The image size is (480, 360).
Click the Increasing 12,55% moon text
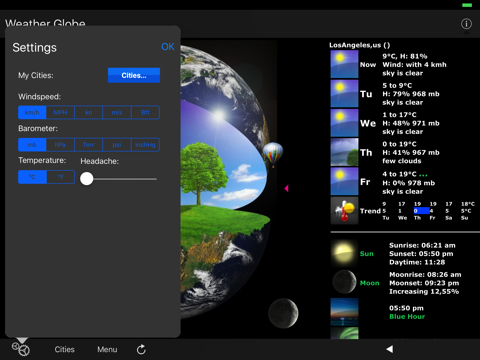424,292
